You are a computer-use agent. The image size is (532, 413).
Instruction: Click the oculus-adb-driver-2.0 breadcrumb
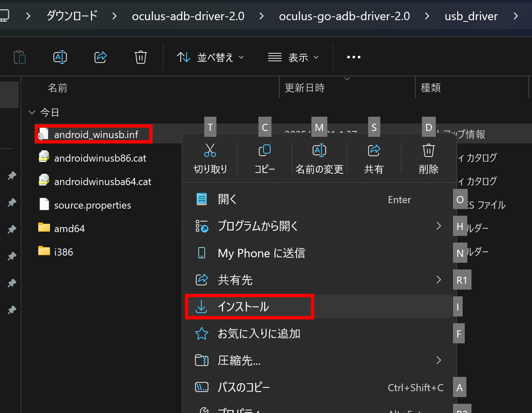(x=188, y=16)
